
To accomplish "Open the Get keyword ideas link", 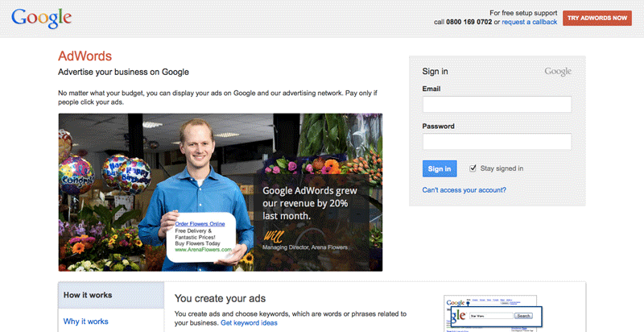I will pos(249,323).
